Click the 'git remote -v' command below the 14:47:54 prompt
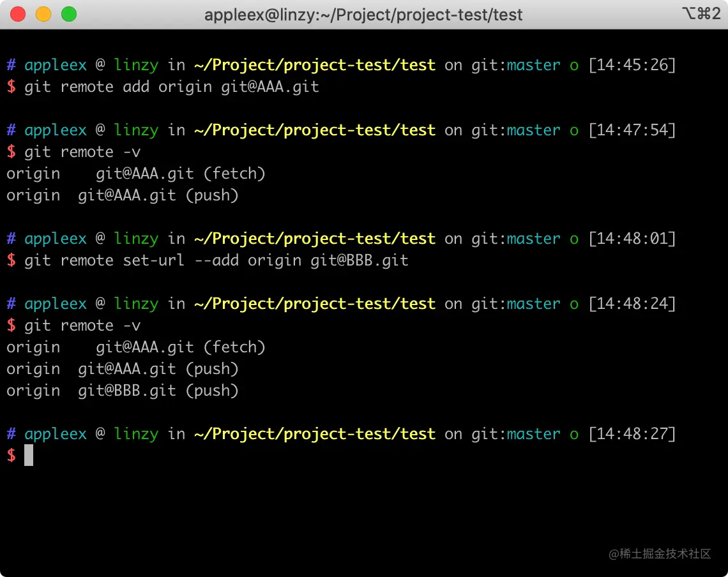Screen dimensions: 728x577 click(x=82, y=152)
